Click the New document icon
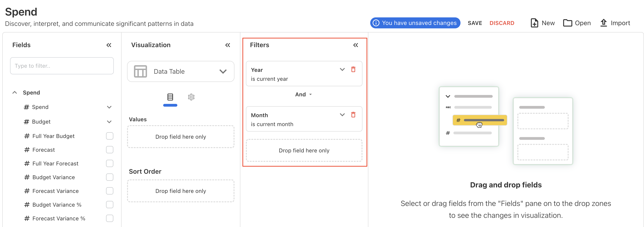Image resolution: width=644 pixels, height=227 pixels. (x=534, y=23)
